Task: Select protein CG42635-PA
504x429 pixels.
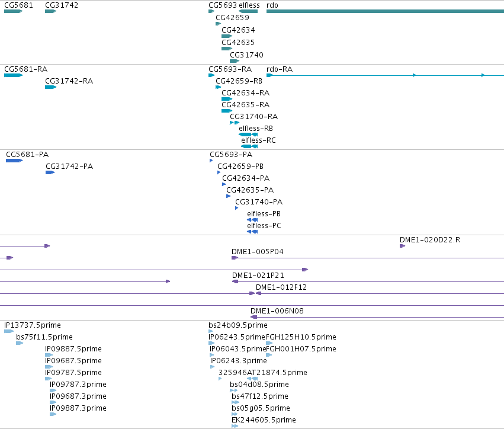Action: [250, 190]
